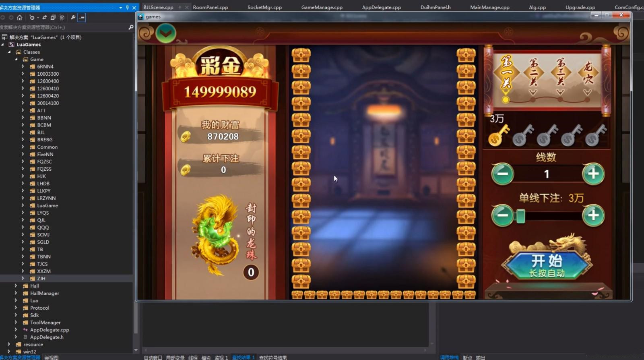Click the Solution Explorer home icon
The width and height of the screenshot is (644, 360).
[19, 17]
